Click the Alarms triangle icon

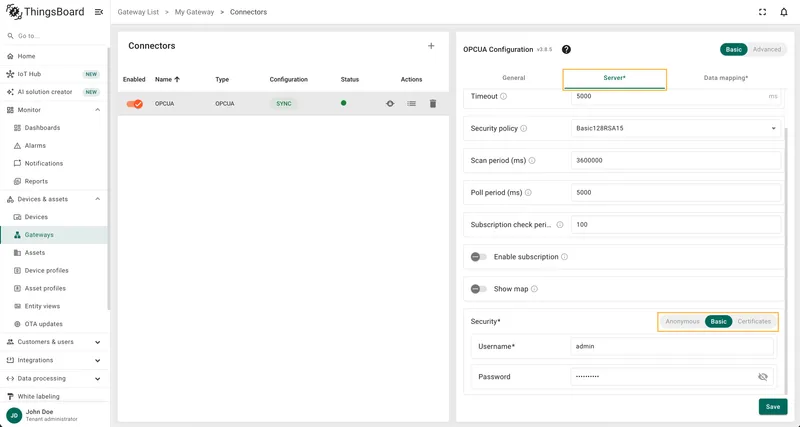coord(17,145)
